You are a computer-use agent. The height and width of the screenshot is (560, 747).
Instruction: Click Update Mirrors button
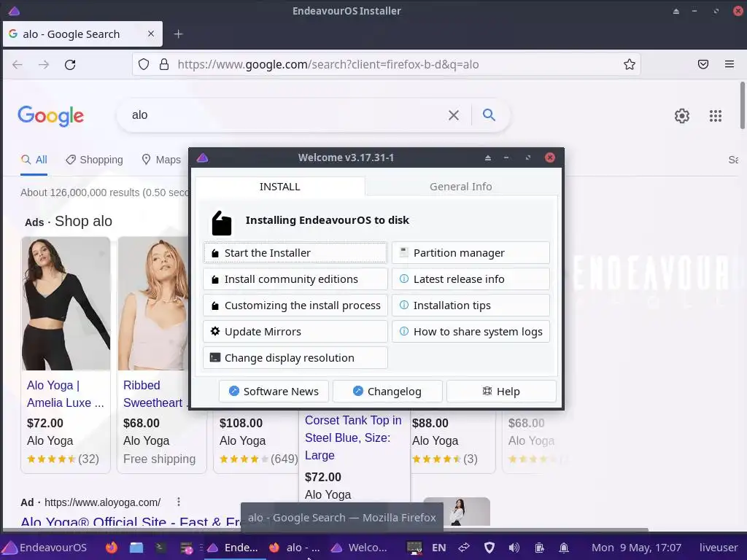(295, 332)
